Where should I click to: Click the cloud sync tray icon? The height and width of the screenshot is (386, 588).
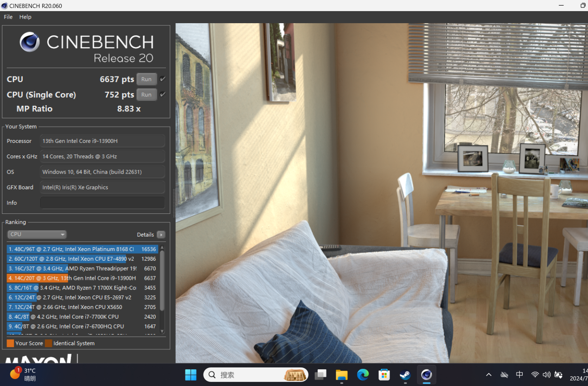[505, 375]
